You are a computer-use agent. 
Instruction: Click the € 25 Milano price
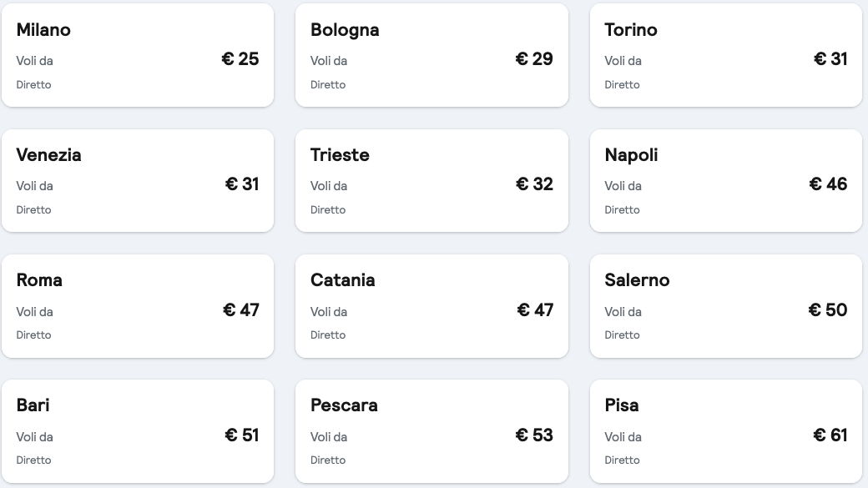coord(240,58)
